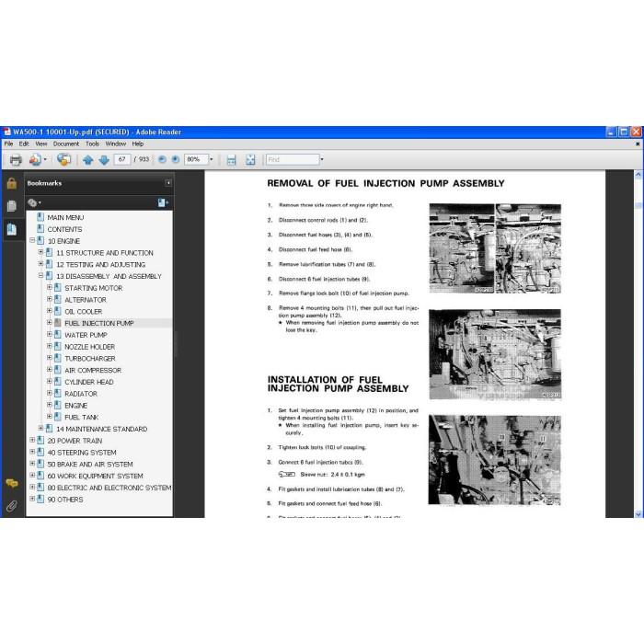Image resolution: width=644 pixels, height=644 pixels.
Task: Open the Document menu
Action: click(66, 144)
